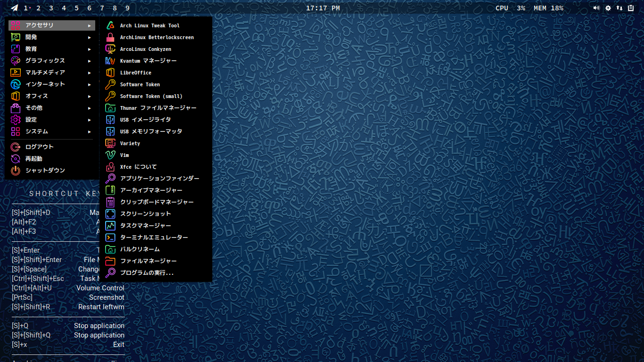Screen dimensions: 644x362
Task: Click the USB メモリフォーマッタ icon
Action: [110, 132]
